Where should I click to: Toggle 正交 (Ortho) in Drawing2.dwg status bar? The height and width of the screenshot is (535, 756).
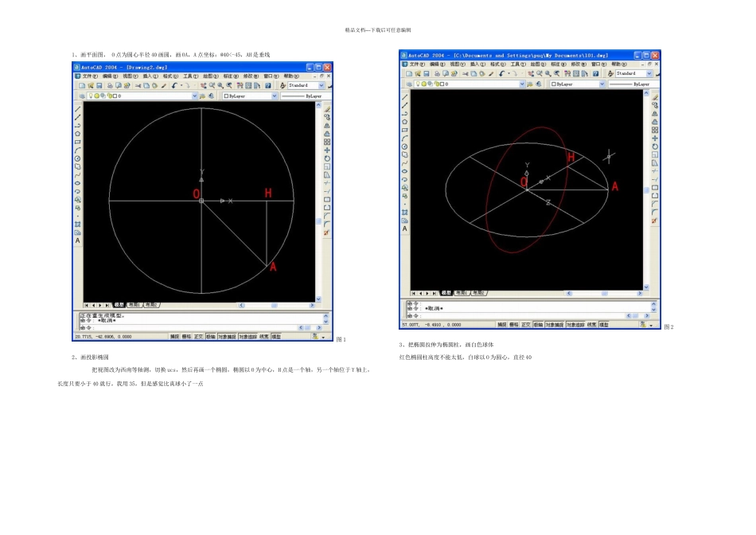click(x=199, y=337)
